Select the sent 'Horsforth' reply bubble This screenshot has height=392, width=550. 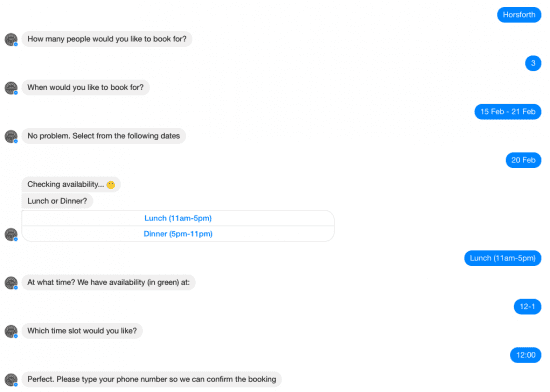click(519, 15)
